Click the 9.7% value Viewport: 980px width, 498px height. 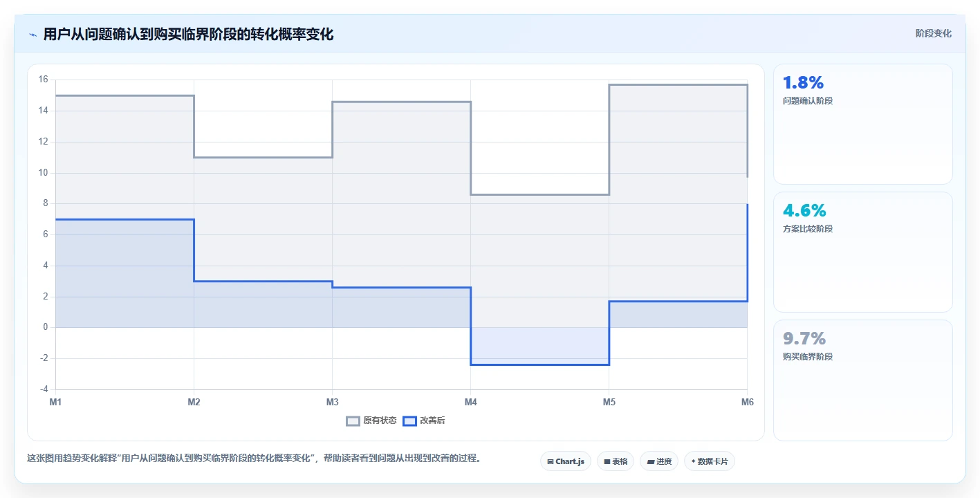coord(804,339)
